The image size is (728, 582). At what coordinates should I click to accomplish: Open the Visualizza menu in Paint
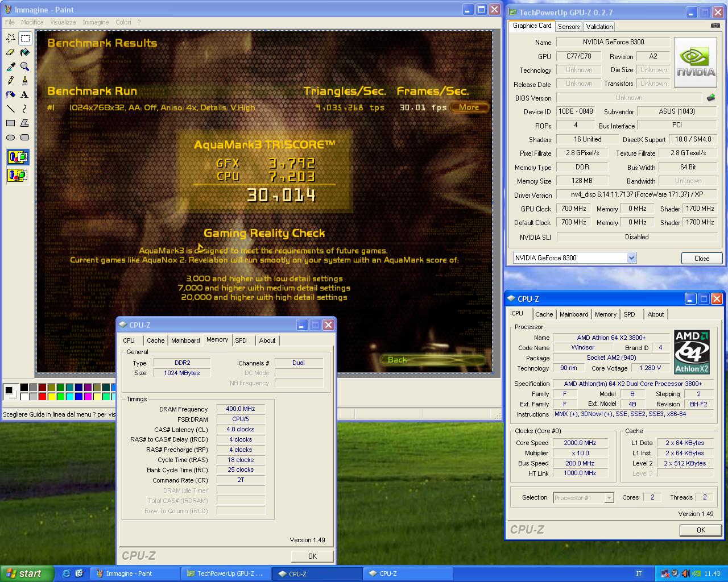pos(63,22)
